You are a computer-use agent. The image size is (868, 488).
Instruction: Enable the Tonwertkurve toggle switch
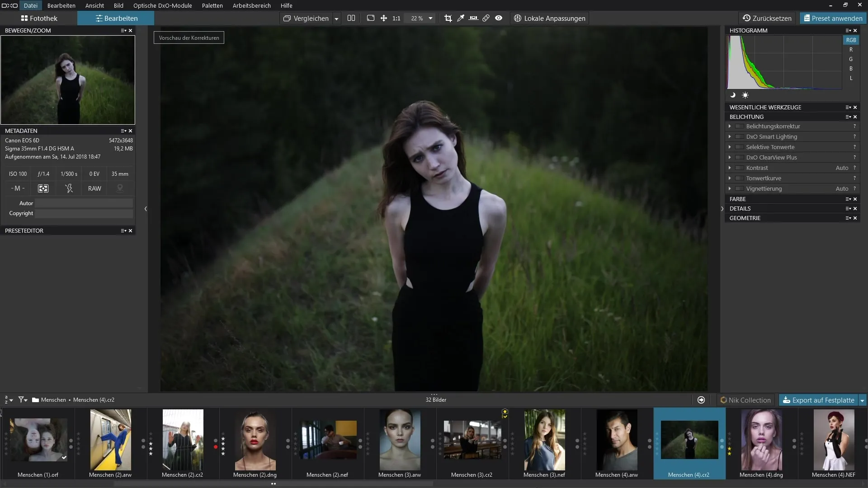click(x=739, y=178)
